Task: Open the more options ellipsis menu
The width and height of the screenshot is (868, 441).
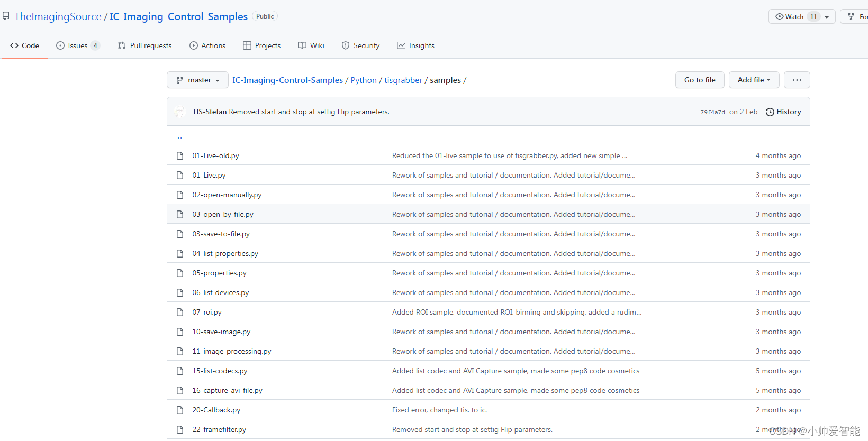Action: coord(797,80)
